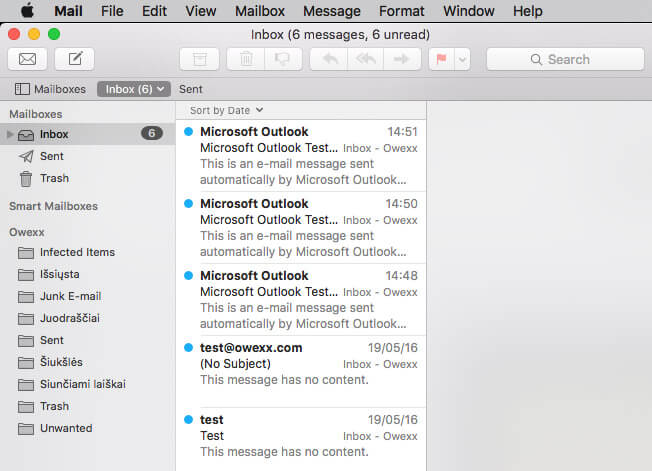This screenshot has width=652, height=471.
Task: Expand Inbox disclosure triangle in sidebar
Action: click(10, 134)
